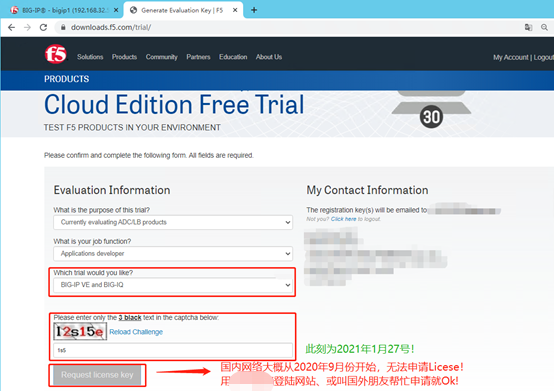
Task: Open the Community menu
Action: [161, 57]
